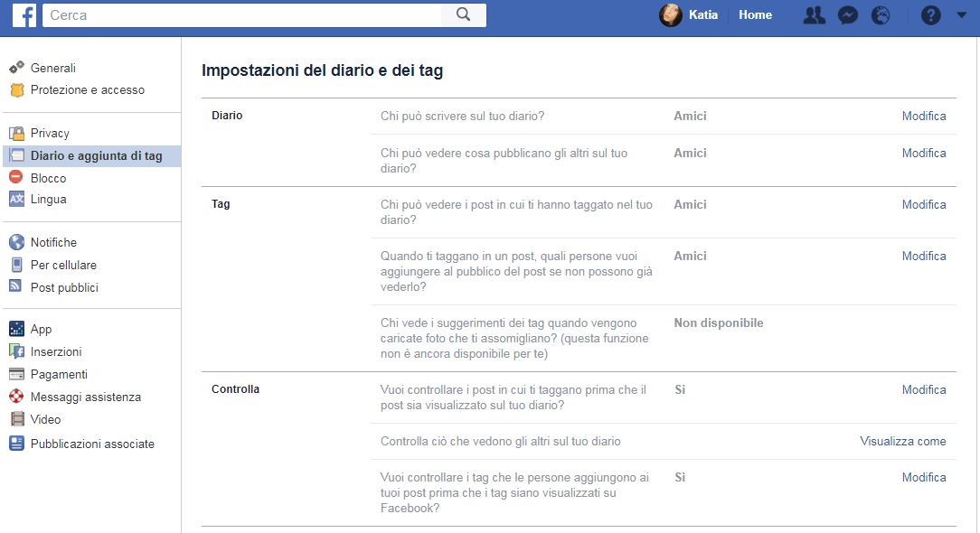Click the Lingua sidebar icon
The height and width of the screenshot is (533, 980).
click(x=16, y=200)
